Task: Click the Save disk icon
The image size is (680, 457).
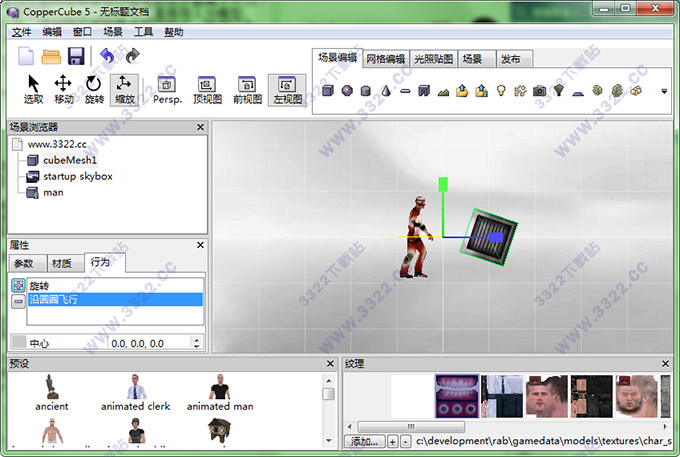Action: coord(74,56)
